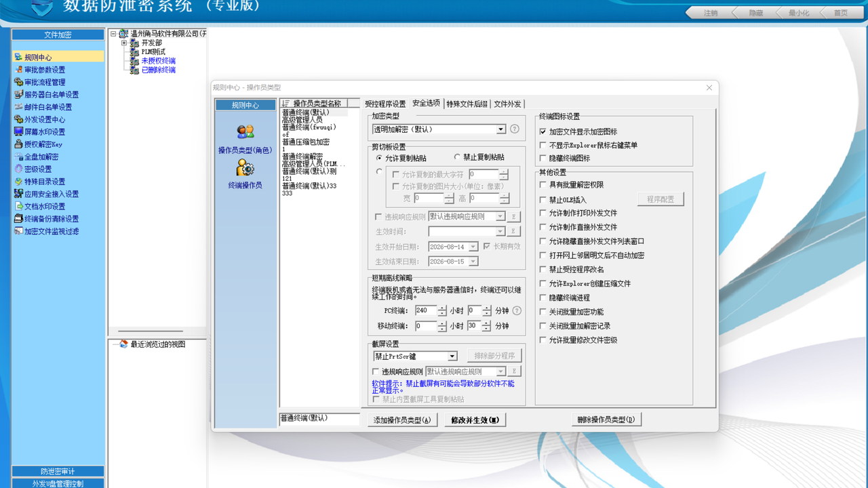Click help icon beside 加密类型 dropdown
The height and width of the screenshot is (488, 868).
tap(515, 129)
